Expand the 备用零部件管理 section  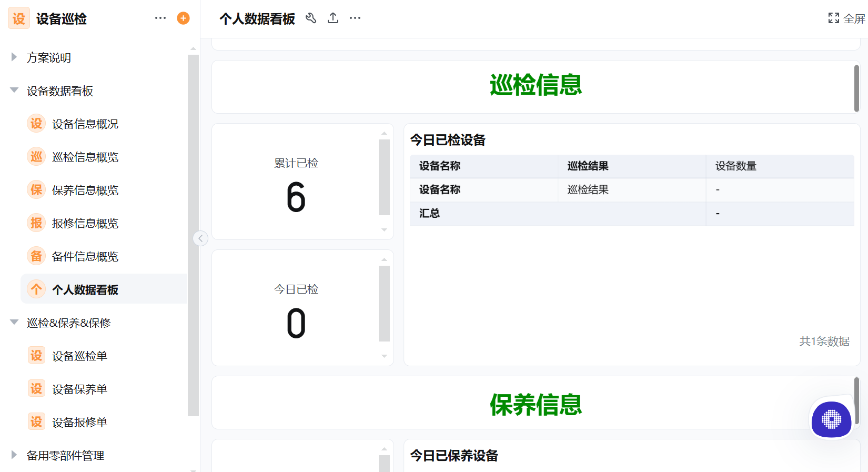point(14,455)
